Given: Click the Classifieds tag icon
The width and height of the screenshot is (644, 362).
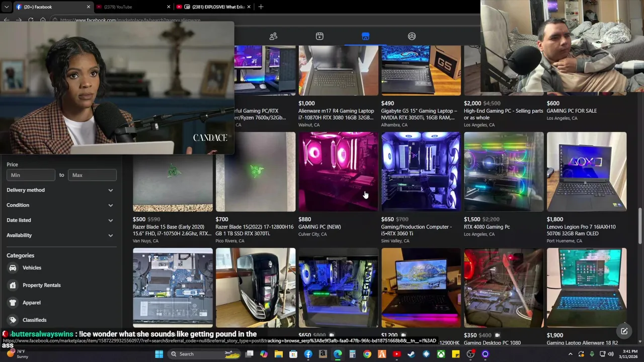Looking at the screenshot, I should [13, 320].
